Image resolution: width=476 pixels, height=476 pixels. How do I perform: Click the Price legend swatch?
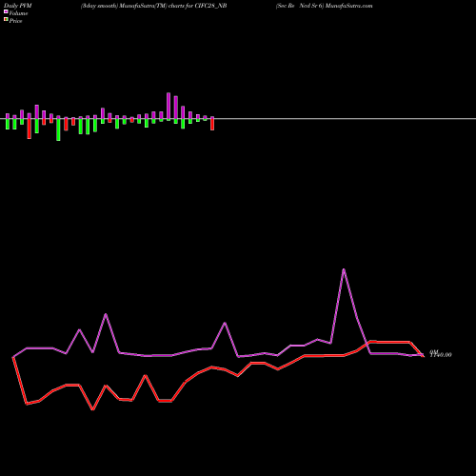coord(6,20)
